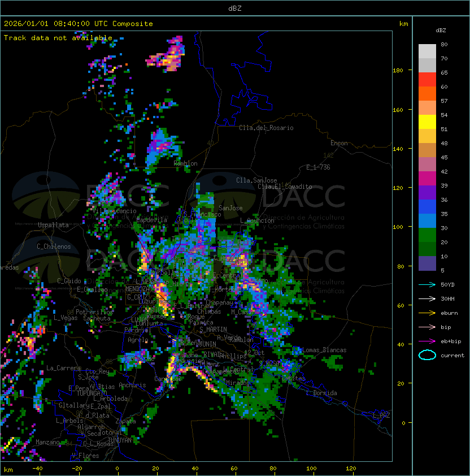Image resolution: width=470 pixels, height=476 pixels.
Task: Click the magenta eb+bip arrow legend icon
Action: (427, 341)
